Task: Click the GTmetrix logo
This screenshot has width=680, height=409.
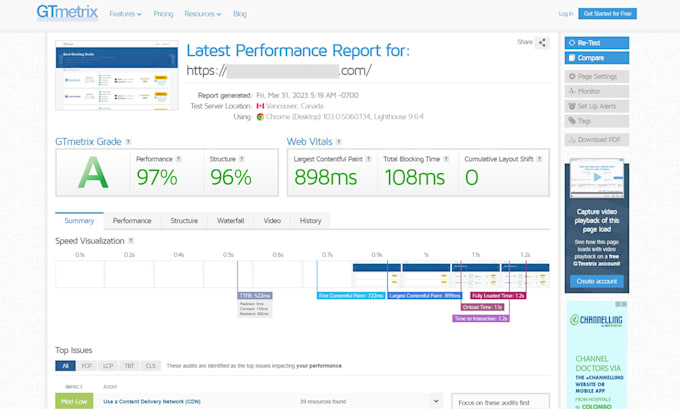Action: point(67,12)
